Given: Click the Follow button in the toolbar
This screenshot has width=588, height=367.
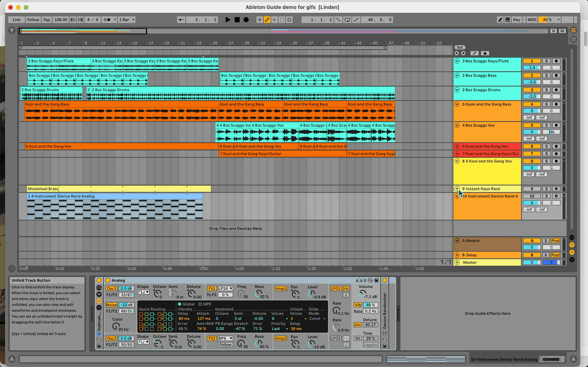Looking at the screenshot, I should [x=33, y=20].
